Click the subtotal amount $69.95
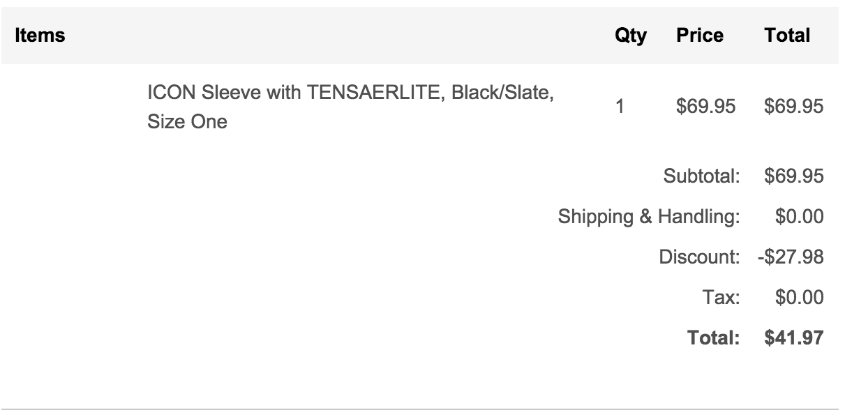Viewport: 868px width, 410px height. point(794,176)
